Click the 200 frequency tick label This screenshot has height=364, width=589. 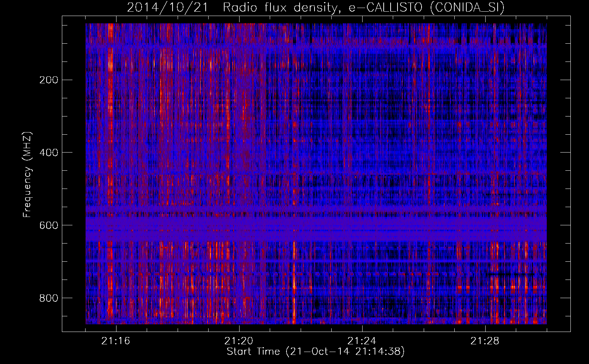pos(49,80)
